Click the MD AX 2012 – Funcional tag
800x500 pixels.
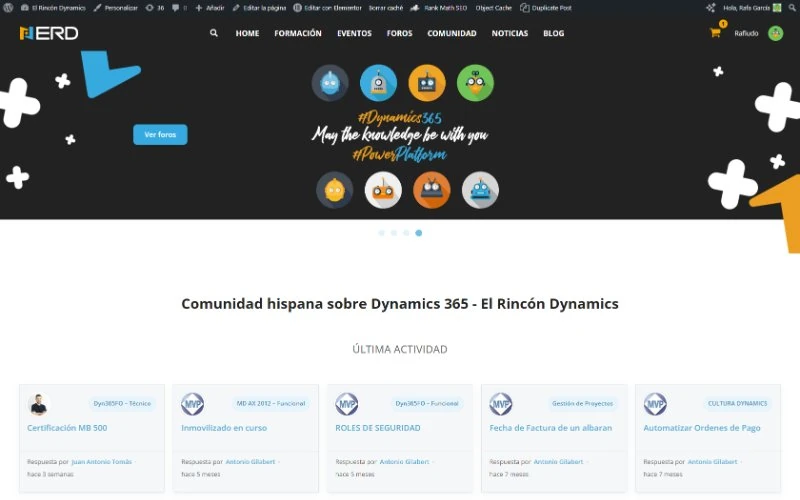(x=270, y=403)
